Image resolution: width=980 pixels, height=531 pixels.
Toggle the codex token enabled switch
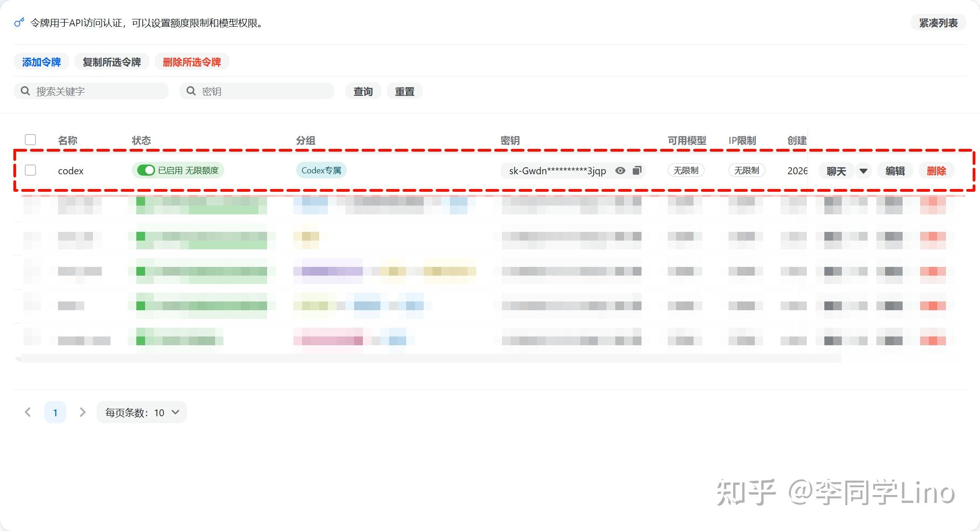146,171
